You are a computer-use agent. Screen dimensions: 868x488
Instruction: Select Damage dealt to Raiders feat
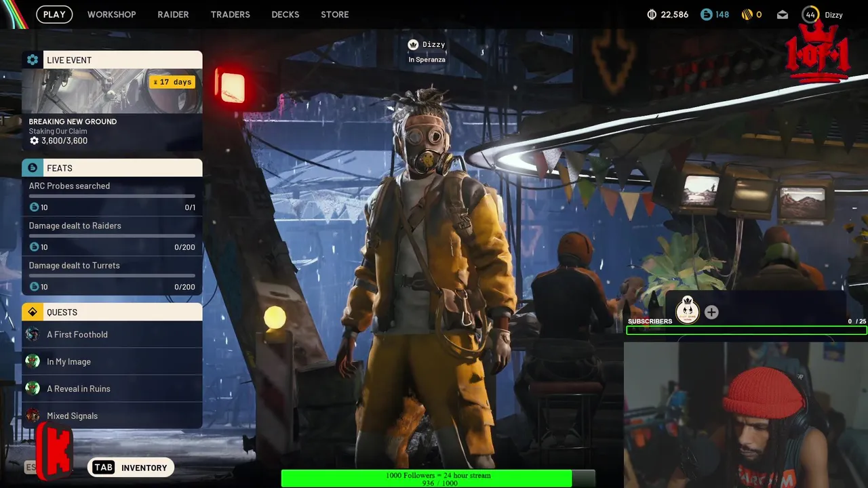(x=112, y=237)
